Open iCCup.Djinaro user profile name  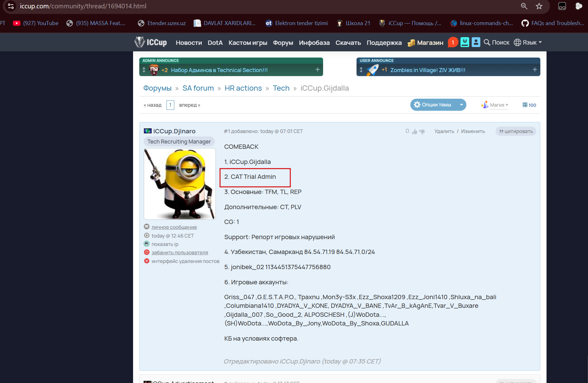(x=174, y=131)
